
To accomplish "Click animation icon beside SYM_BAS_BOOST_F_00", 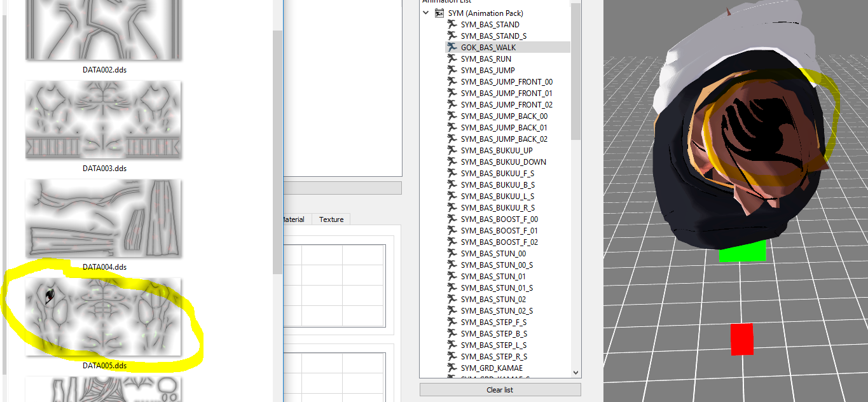I will click(453, 219).
